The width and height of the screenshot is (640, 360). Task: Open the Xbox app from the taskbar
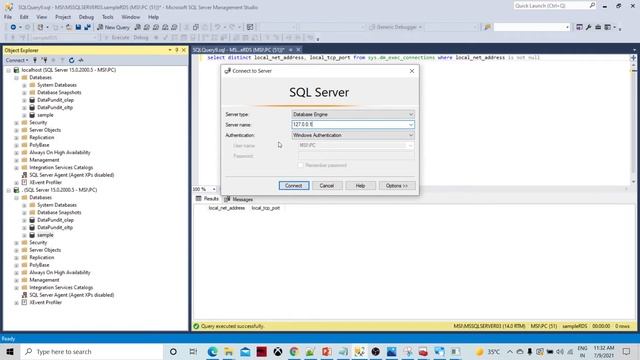click(x=278, y=351)
